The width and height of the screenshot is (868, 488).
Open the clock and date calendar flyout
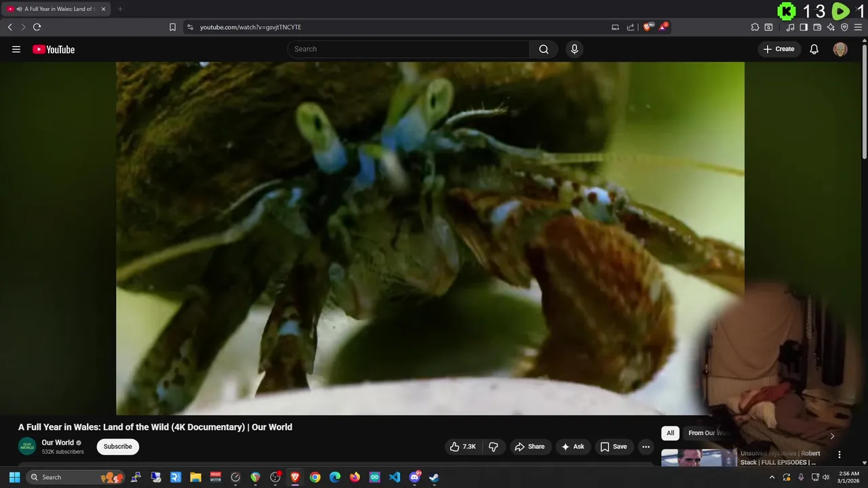pos(849,477)
